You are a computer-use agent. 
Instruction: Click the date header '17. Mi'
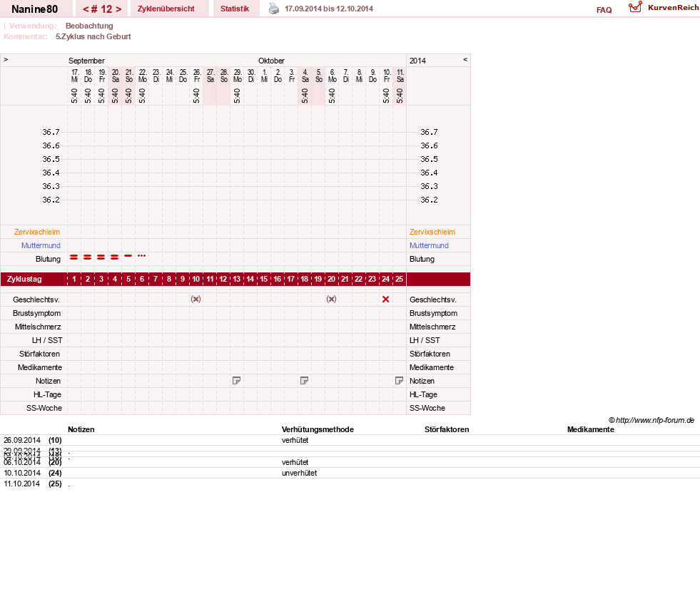[74, 76]
